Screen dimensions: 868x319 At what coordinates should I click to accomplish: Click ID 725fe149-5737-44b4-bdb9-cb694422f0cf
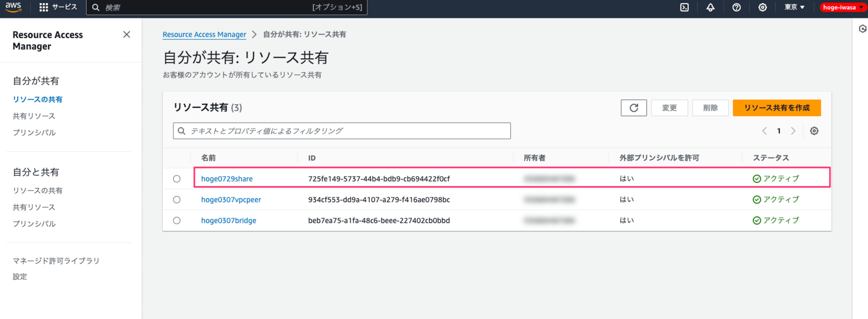pos(379,178)
